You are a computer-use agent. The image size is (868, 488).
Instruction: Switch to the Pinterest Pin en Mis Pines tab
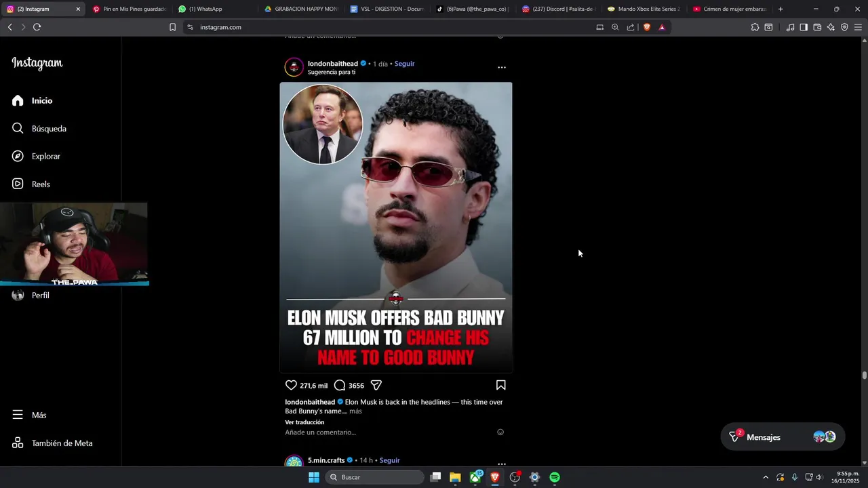coord(129,9)
